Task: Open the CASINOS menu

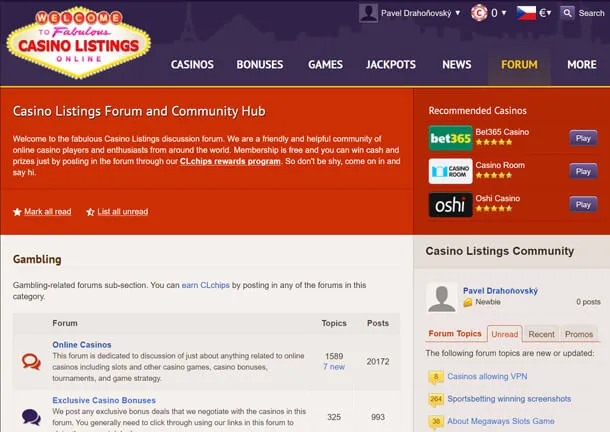Action: coord(192,65)
